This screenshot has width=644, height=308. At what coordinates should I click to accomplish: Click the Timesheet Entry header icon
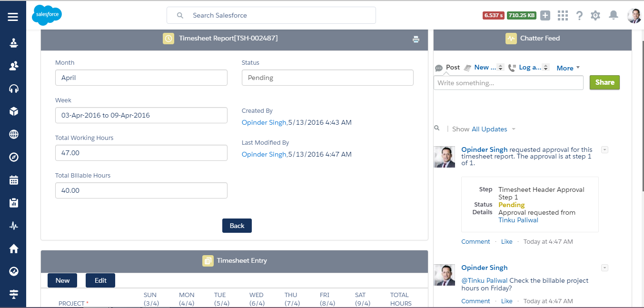click(x=208, y=261)
